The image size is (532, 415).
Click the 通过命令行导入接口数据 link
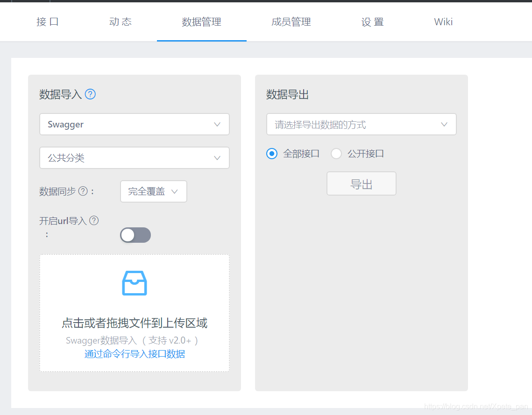[x=135, y=354]
